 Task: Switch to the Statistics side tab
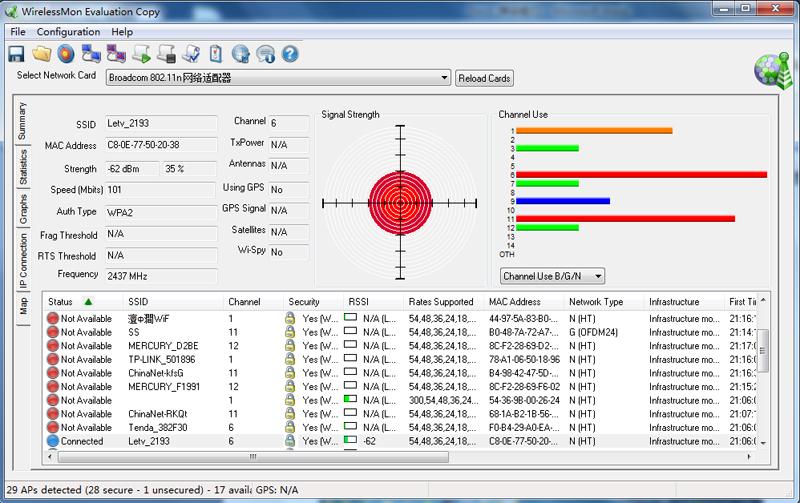23,167
